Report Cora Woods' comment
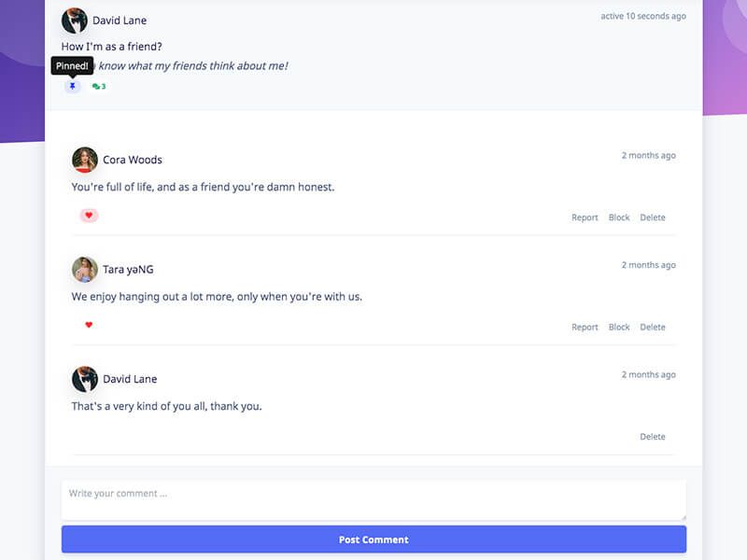 point(585,217)
